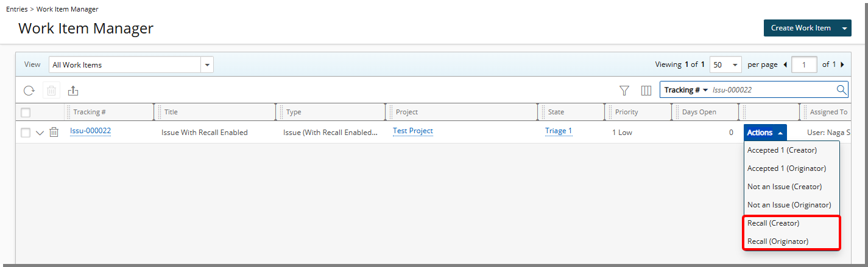The height and width of the screenshot is (267, 868).
Task: Select Recall (Creator) from Actions menu
Action: point(773,223)
